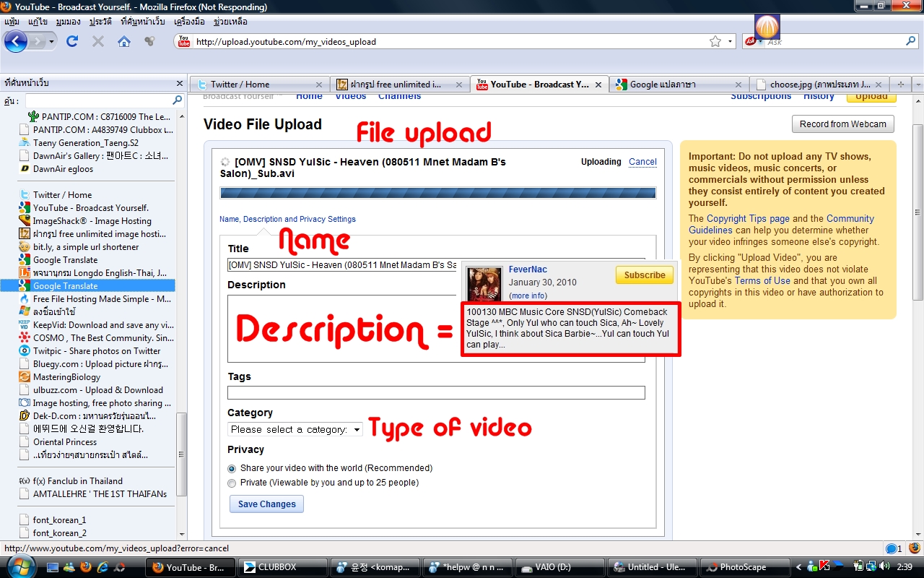Viewport: 924px width, 578px height.
Task: Launch Firefox from quick launch bar
Action: (x=86, y=567)
